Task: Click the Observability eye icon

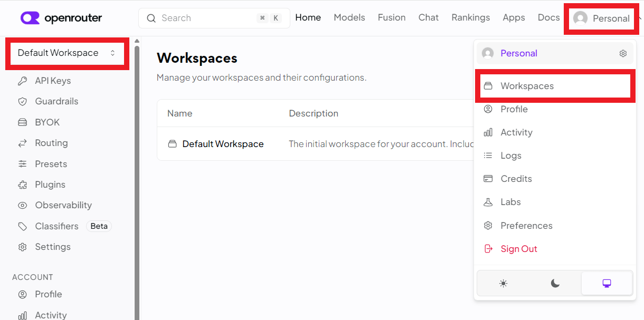Action: [22, 205]
